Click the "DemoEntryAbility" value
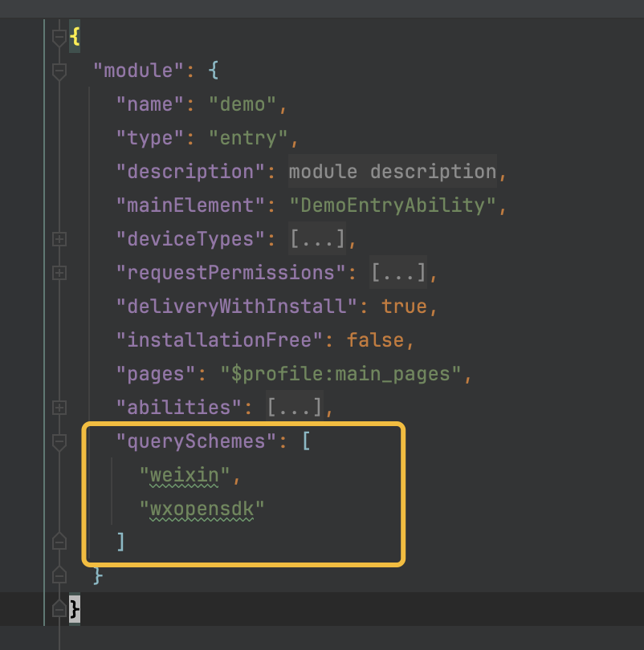Viewport: 644px width, 650px height. 393,205
